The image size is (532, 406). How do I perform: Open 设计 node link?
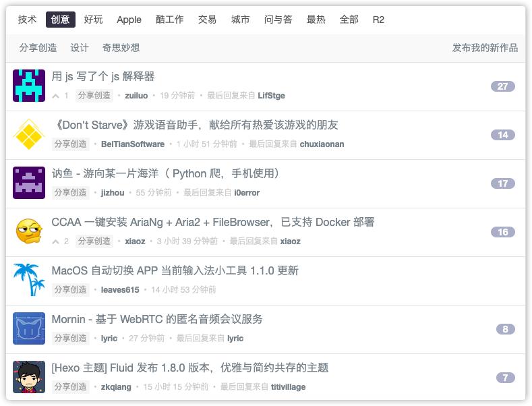pos(80,47)
